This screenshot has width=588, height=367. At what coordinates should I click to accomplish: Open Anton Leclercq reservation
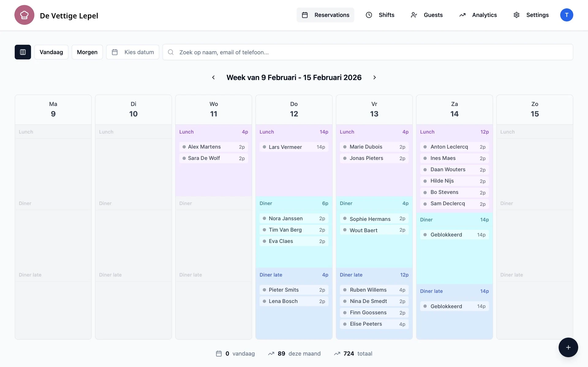pyautogui.click(x=454, y=147)
